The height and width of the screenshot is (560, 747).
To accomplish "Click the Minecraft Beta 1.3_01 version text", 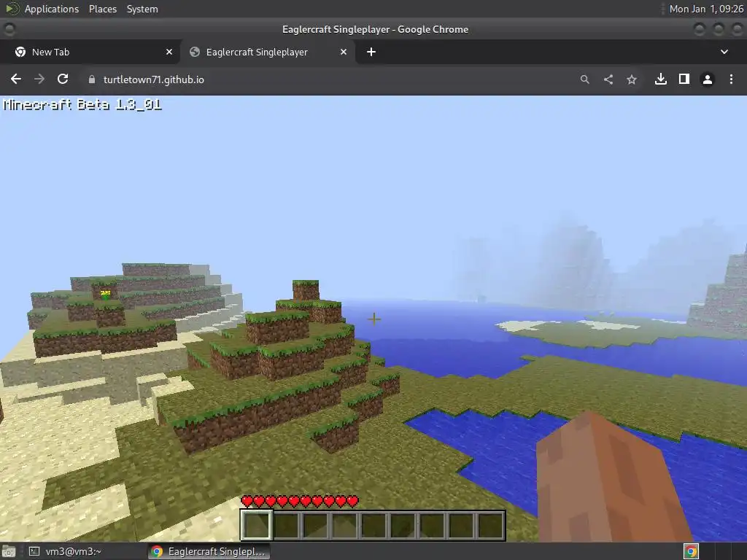I will pos(82,104).
